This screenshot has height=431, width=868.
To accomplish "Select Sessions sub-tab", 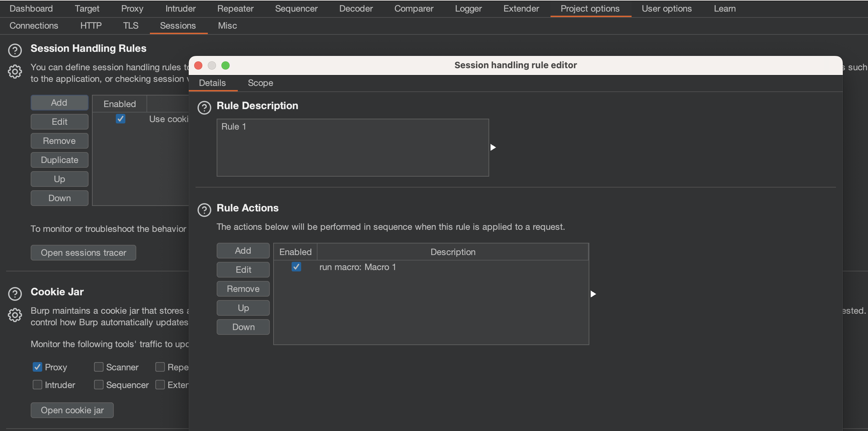I will pyautogui.click(x=178, y=26).
